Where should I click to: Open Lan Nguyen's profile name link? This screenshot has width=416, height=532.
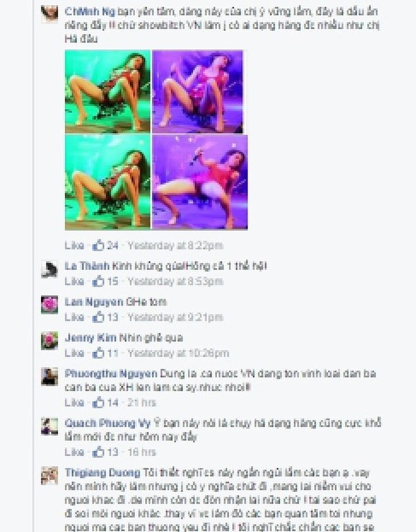[94, 301]
